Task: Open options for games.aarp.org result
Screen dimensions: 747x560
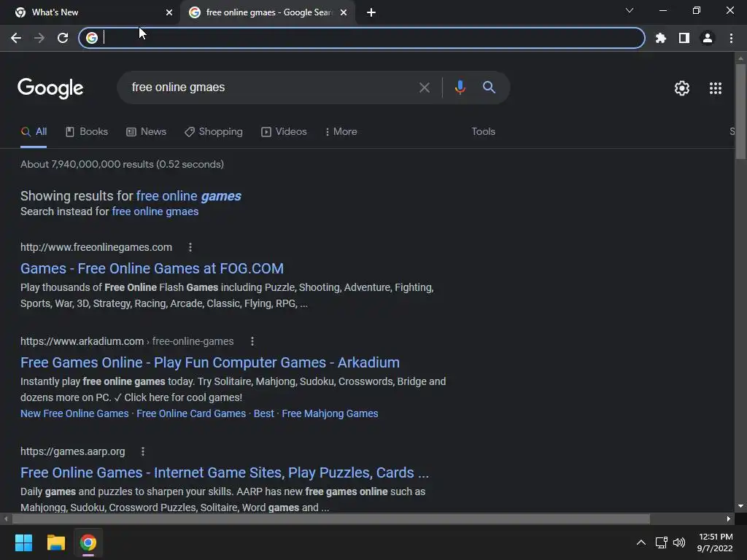Action: pyautogui.click(x=142, y=451)
